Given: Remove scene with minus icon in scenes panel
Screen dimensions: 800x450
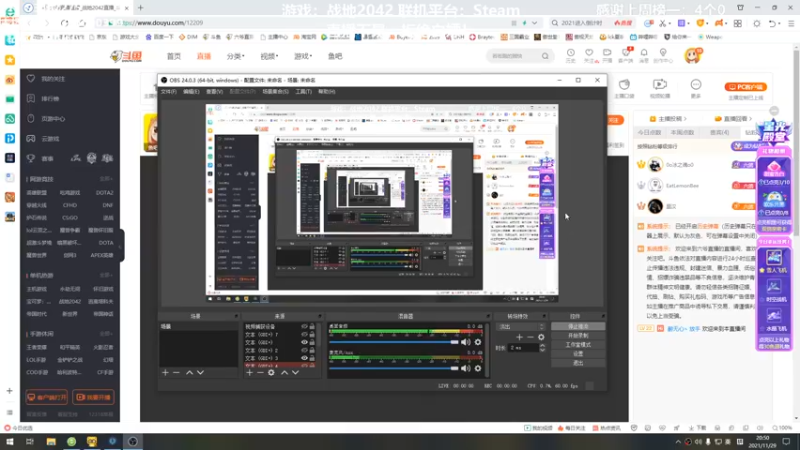Looking at the screenshot, I should (x=177, y=373).
